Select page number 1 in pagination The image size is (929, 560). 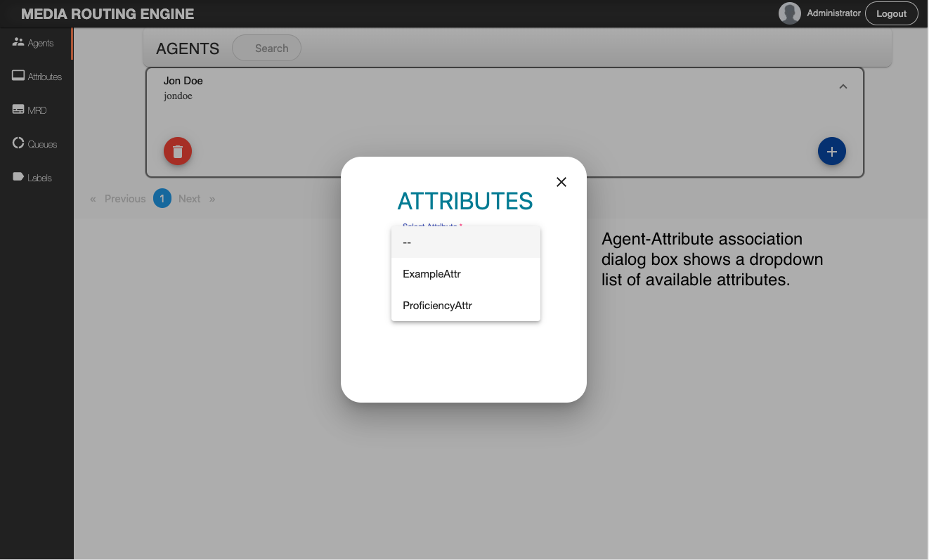pos(162,199)
